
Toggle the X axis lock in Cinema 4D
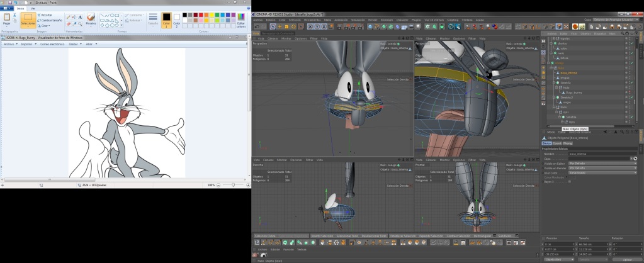(310, 26)
